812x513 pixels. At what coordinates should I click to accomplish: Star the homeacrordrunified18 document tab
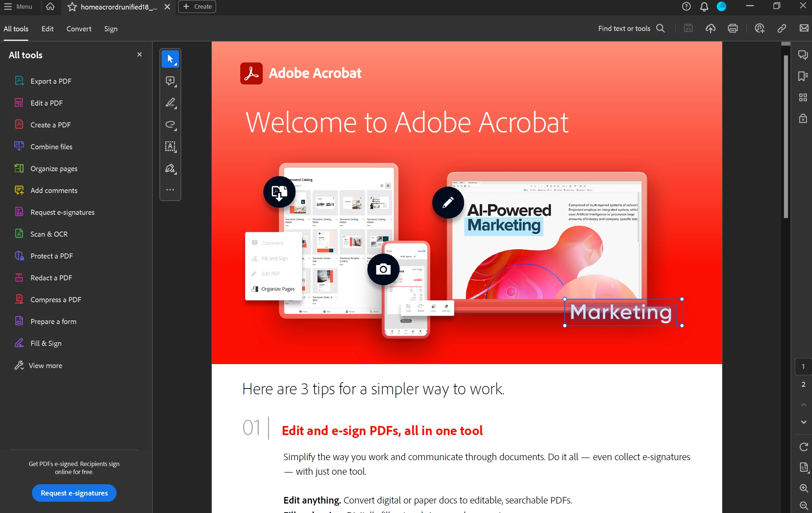click(72, 7)
